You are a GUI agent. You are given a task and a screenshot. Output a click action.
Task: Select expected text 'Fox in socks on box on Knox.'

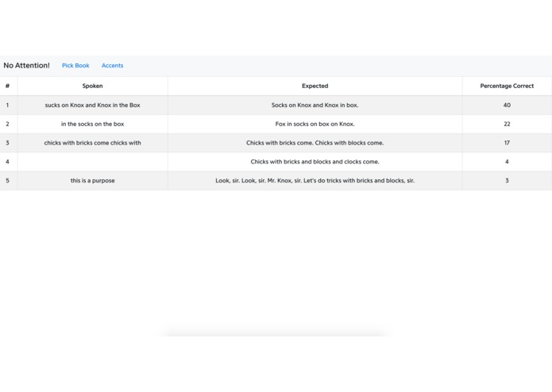pos(315,124)
